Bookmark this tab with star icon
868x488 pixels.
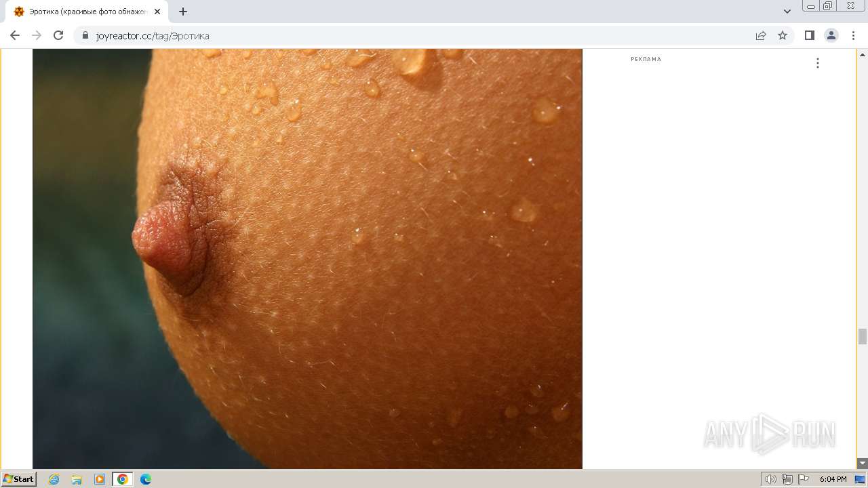783,35
